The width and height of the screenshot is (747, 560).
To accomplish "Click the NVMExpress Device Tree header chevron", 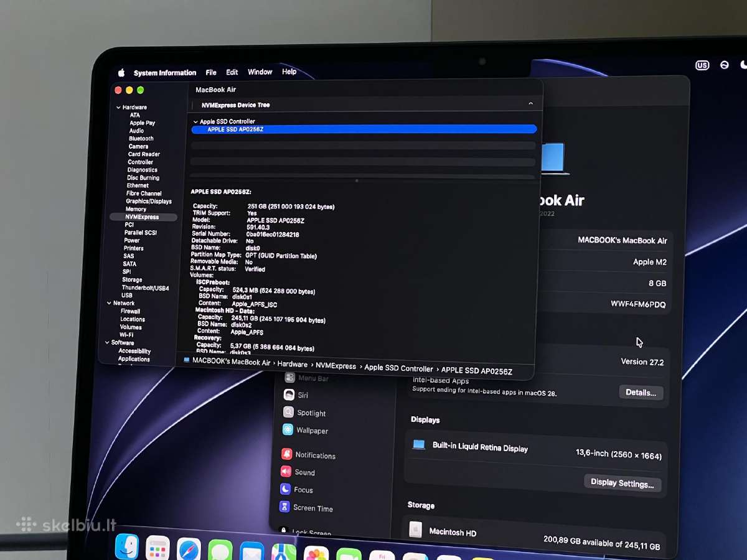I will [530, 103].
